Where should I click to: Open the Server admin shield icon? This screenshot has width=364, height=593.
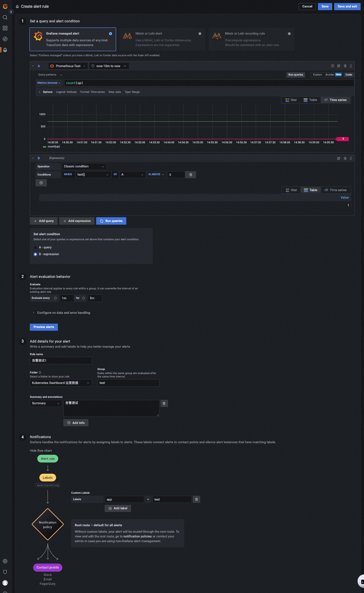tap(5, 572)
